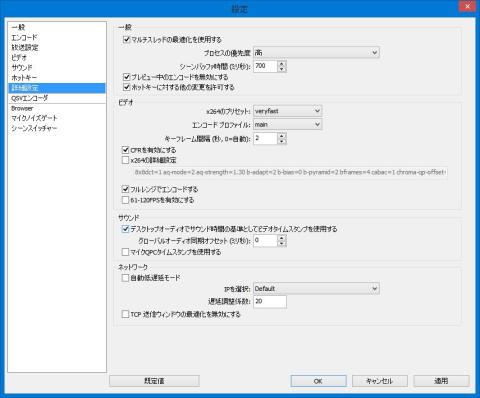Click the x264 custom parameters text field

tap(289, 172)
